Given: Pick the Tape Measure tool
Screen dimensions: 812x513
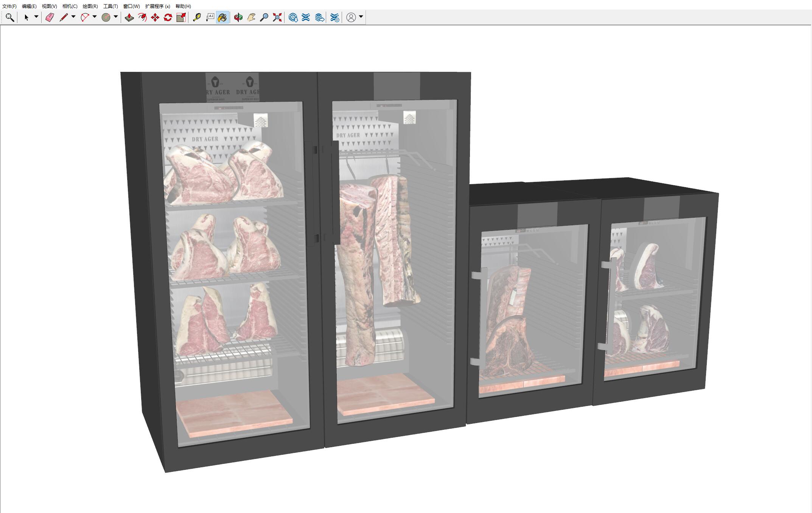Looking at the screenshot, I should pos(197,17).
